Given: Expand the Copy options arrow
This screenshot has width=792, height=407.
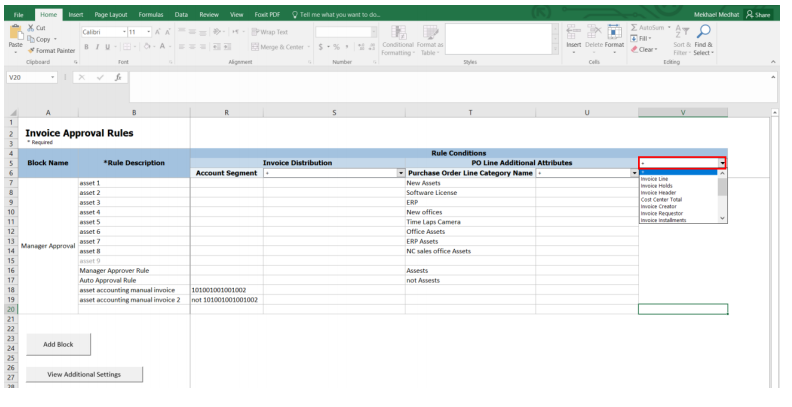Looking at the screenshot, I should click(55, 39).
